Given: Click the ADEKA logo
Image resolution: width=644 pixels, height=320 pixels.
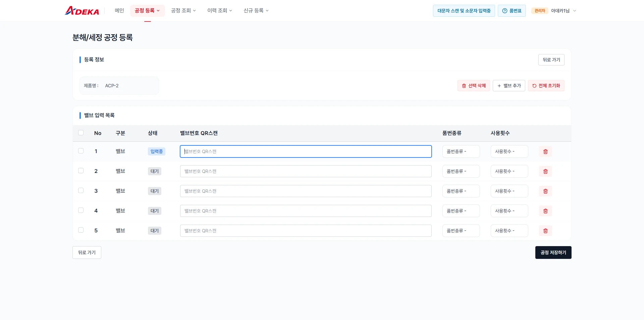Looking at the screenshot, I should click(x=82, y=11).
